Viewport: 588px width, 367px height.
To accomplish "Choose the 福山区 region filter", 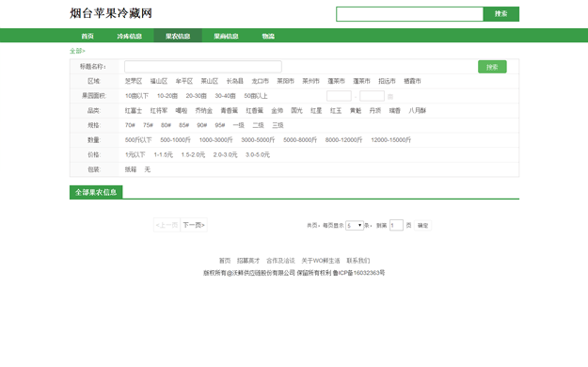I will pyautogui.click(x=159, y=81).
